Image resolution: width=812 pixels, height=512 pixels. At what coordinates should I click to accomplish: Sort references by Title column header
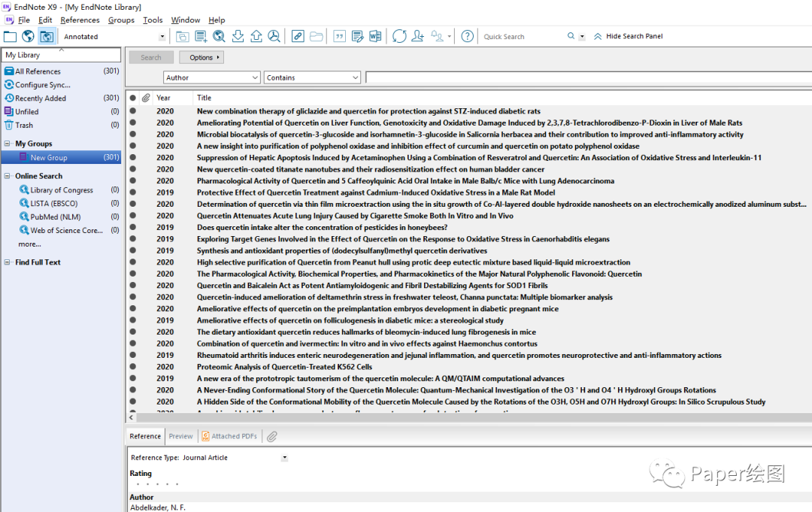tap(204, 98)
